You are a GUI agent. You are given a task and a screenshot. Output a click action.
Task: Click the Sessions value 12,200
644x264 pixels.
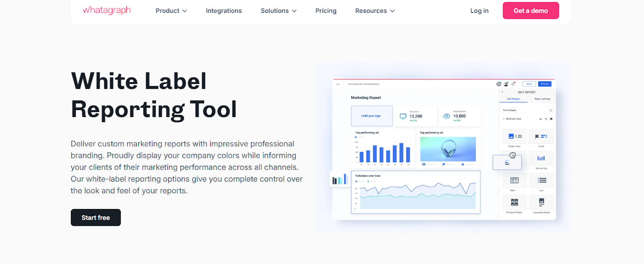(416, 116)
